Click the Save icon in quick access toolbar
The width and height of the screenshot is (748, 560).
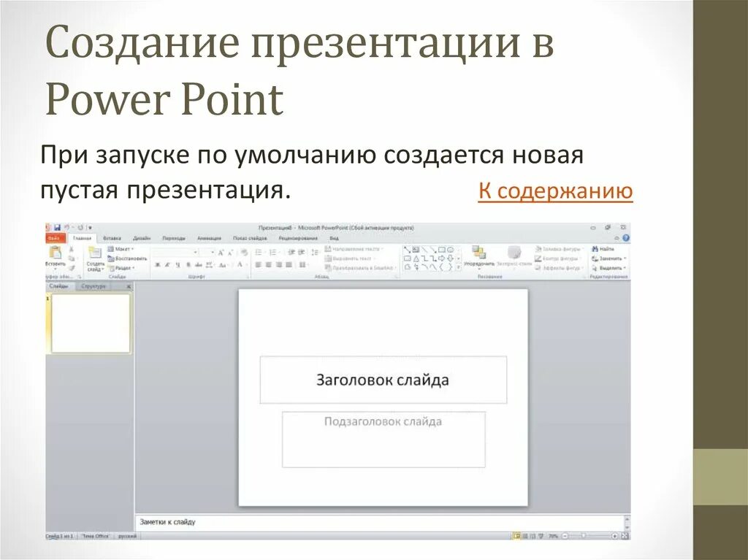click(57, 228)
